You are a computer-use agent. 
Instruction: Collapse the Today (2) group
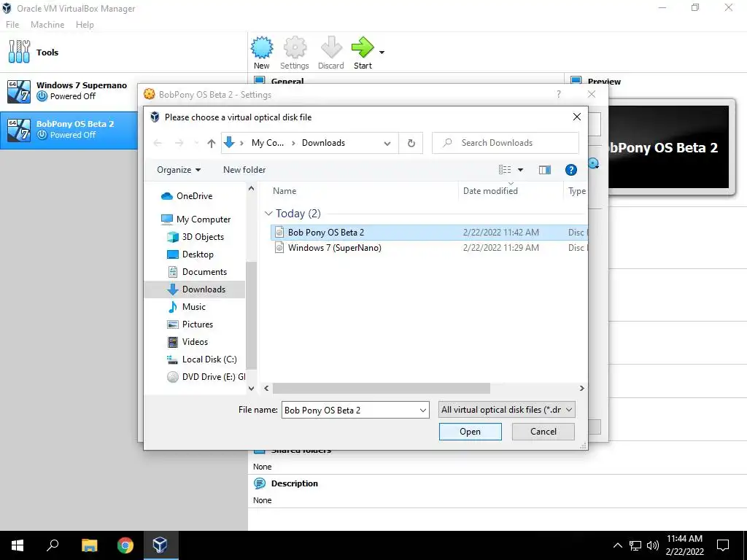(x=268, y=214)
